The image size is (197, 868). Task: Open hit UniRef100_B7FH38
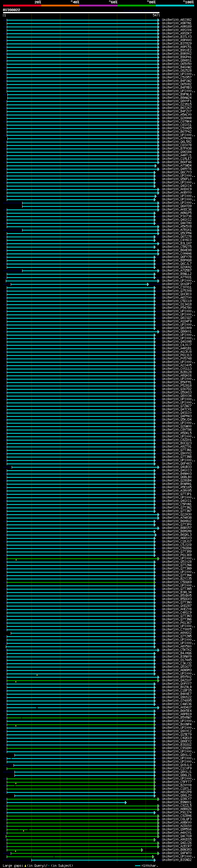click(177, 149)
